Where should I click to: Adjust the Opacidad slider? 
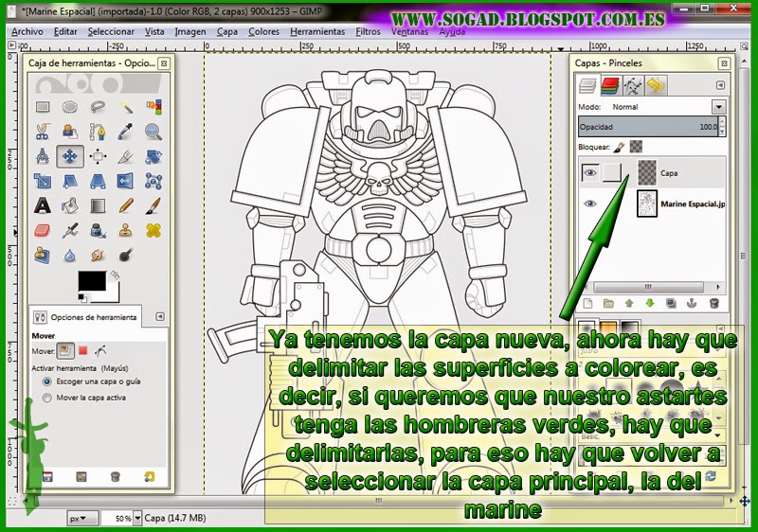tap(648, 127)
